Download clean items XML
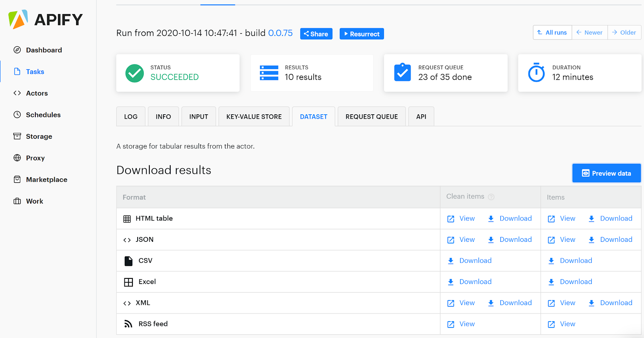Image resolution: width=644 pixels, height=338 pixels. pos(510,303)
